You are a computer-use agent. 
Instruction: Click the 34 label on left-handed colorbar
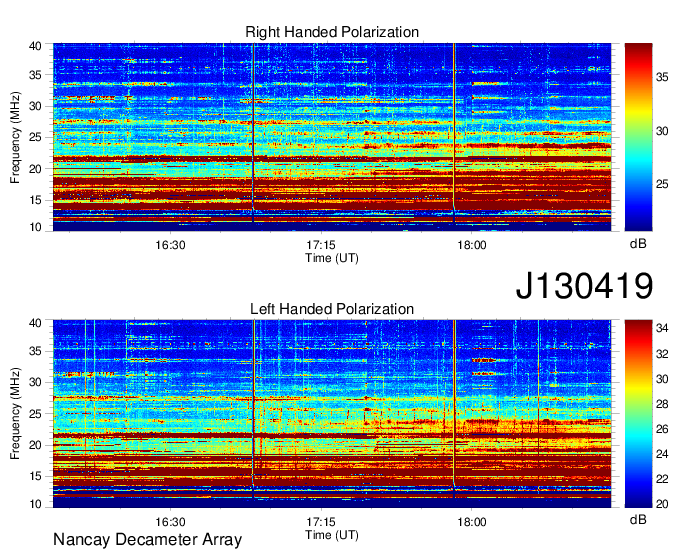coord(662,328)
